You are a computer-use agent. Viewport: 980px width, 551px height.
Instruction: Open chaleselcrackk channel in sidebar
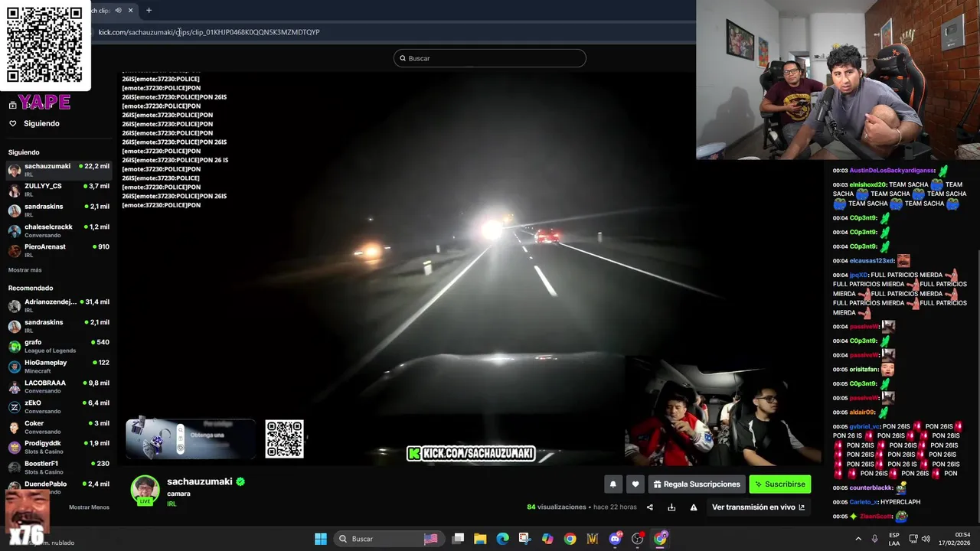[59, 230]
